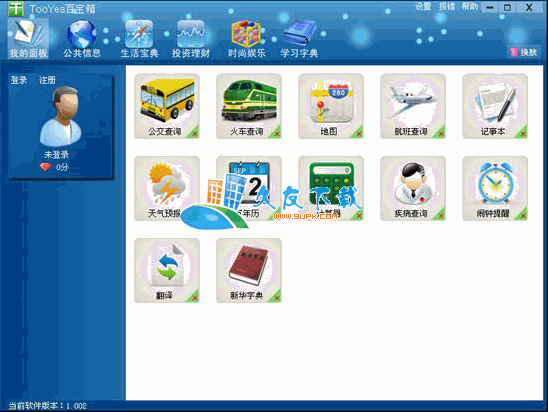The image size is (548, 412).
Task: Open the 航班查询 flight query tool
Action: 413,106
